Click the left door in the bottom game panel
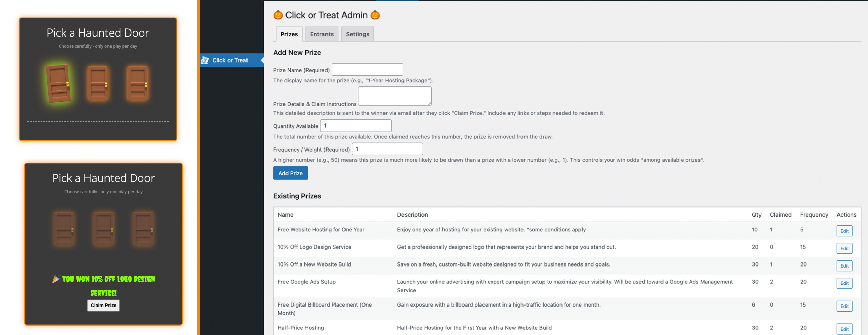 click(64, 229)
